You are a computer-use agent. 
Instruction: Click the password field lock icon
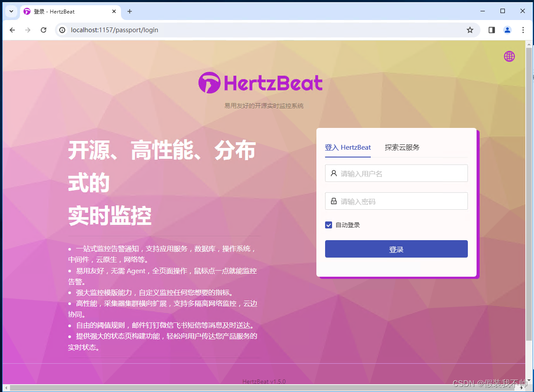(x=334, y=201)
